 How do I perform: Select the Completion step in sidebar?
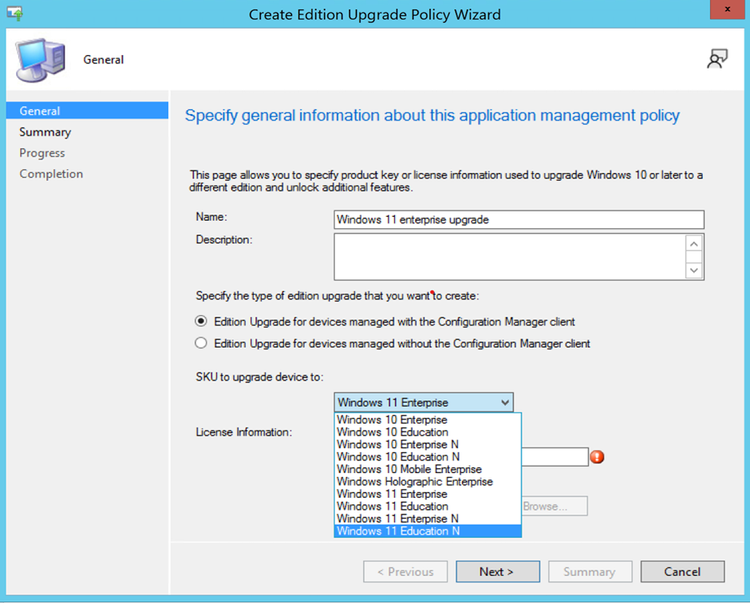51,174
